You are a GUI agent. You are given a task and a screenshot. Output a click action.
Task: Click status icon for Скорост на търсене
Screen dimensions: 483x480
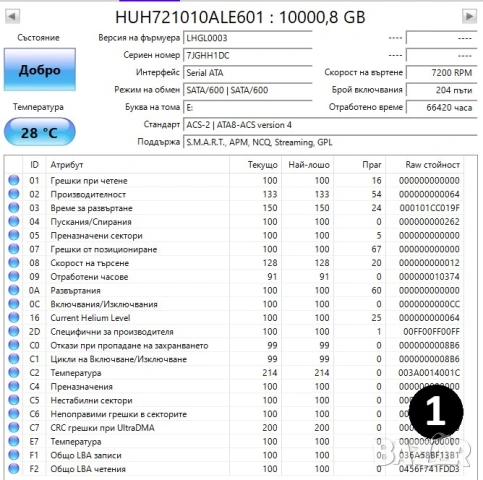coord(14,263)
